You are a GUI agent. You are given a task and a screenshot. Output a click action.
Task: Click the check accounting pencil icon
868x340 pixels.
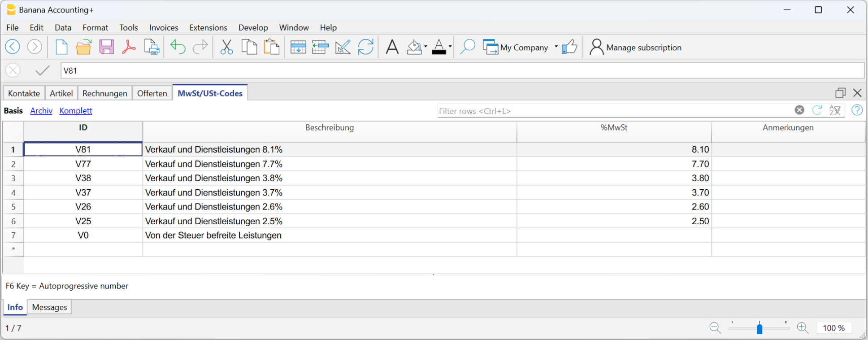343,47
